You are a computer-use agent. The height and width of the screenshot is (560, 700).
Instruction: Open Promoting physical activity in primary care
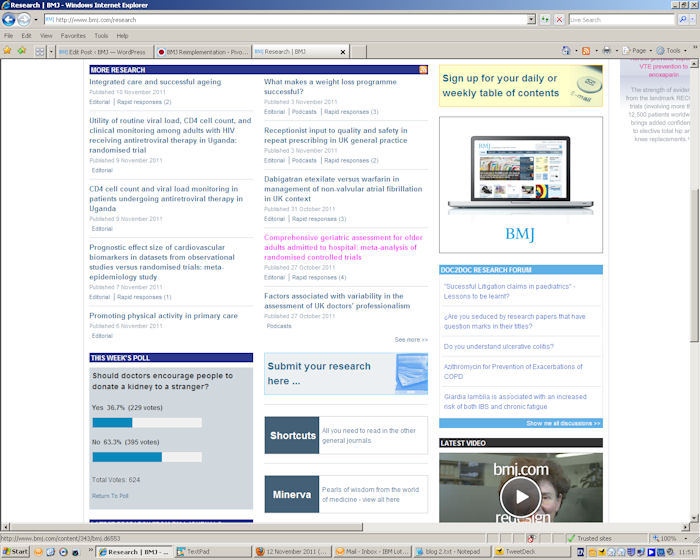pos(163,316)
